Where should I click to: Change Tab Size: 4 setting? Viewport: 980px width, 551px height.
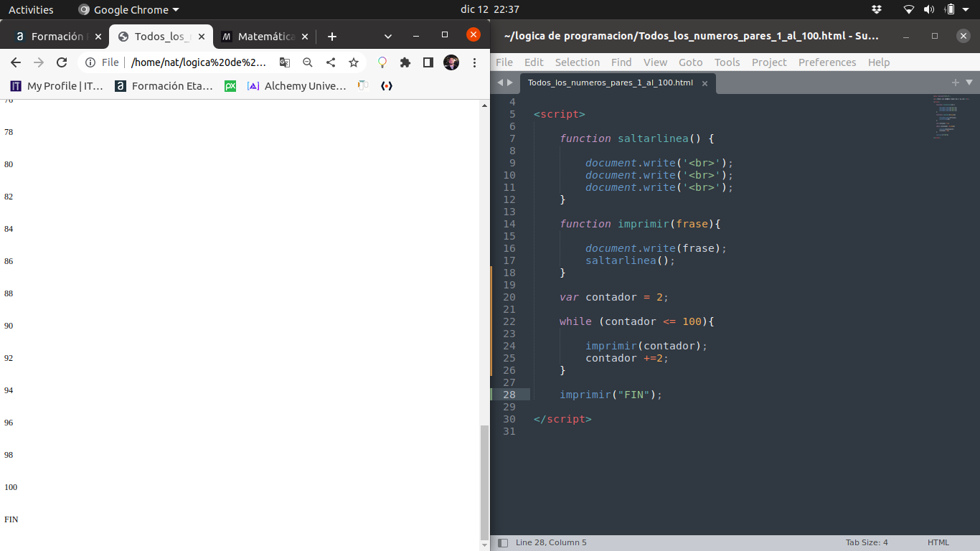[x=867, y=542]
